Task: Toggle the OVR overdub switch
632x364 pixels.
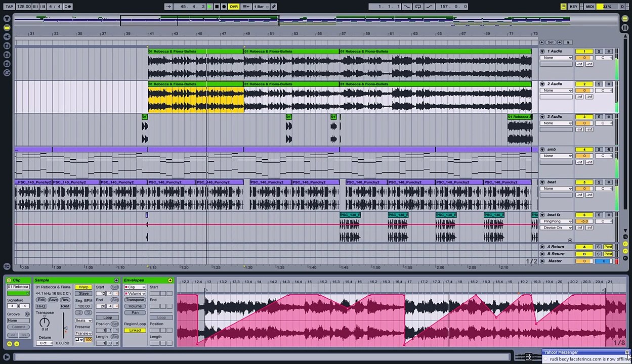Action: pyautogui.click(x=233, y=7)
